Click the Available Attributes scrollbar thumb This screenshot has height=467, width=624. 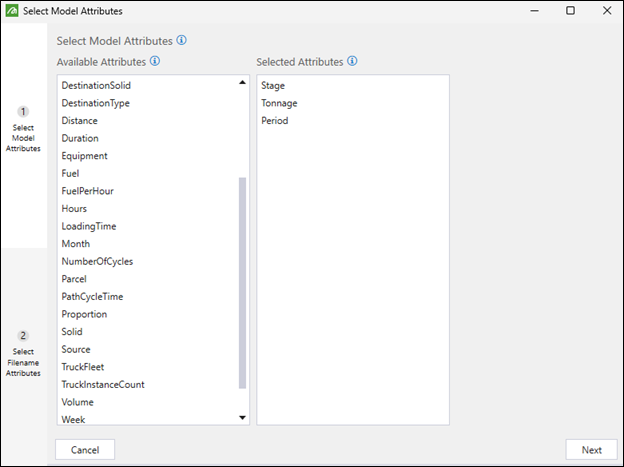coord(242,283)
